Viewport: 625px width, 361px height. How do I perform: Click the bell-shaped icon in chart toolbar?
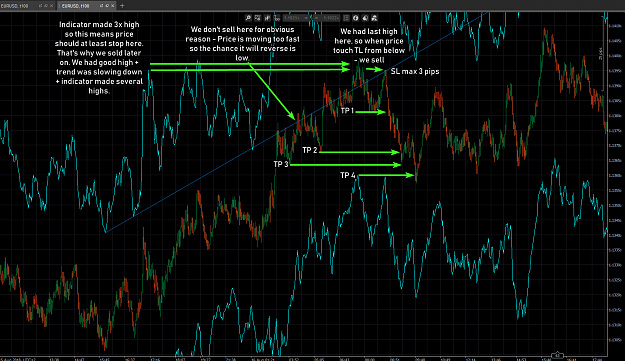pyautogui.click(x=365, y=18)
